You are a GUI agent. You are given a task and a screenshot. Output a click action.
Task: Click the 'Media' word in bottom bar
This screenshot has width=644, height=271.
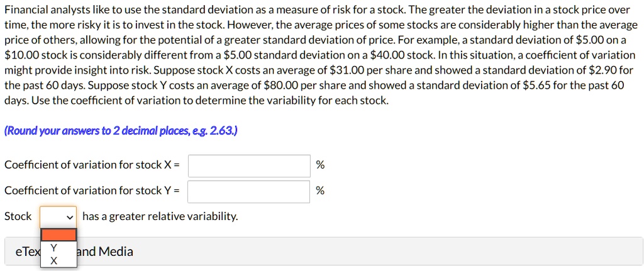[x=116, y=252]
